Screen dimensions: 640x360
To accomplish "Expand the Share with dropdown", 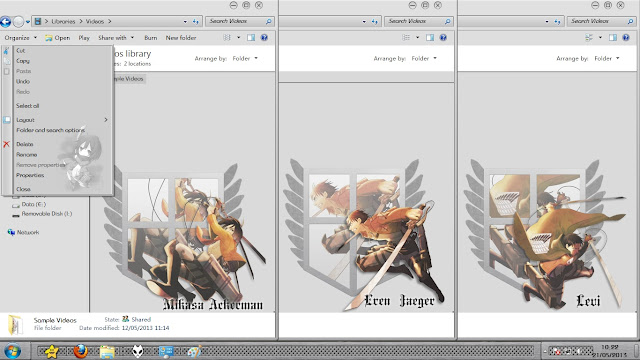I will point(116,38).
